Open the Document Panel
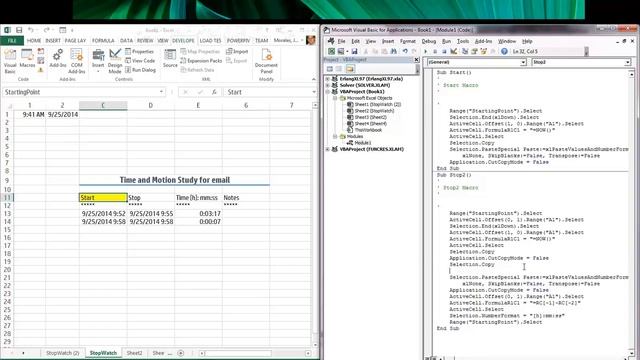This screenshot has height=360, width=640. (266, 61)
